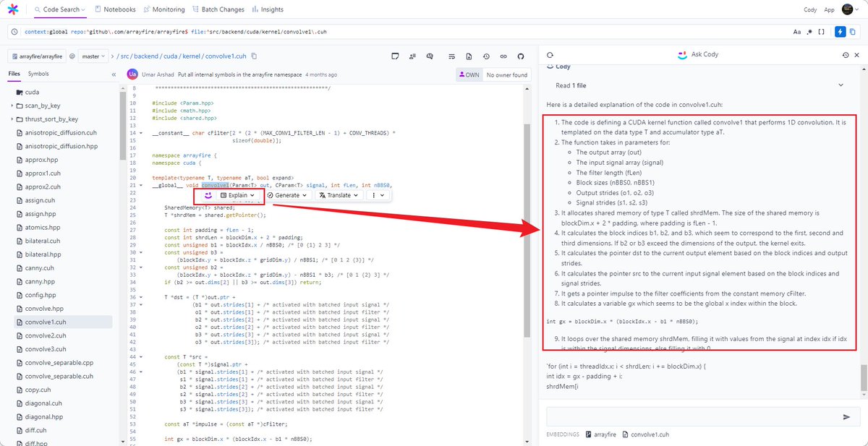Open the Generate dropdown
The height and width of the screenshot is (446, 868).
coord(287,195)
